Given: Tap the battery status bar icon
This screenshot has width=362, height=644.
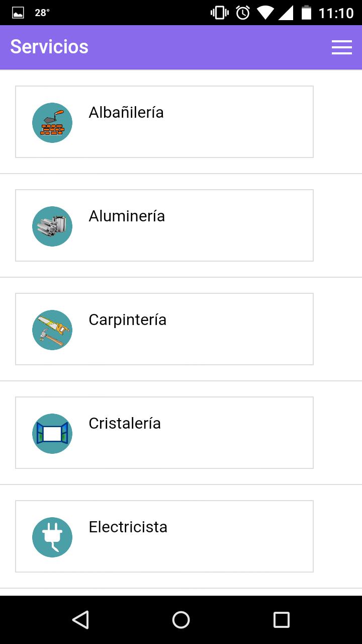Looking at the screenshot, I should [306, 13].
